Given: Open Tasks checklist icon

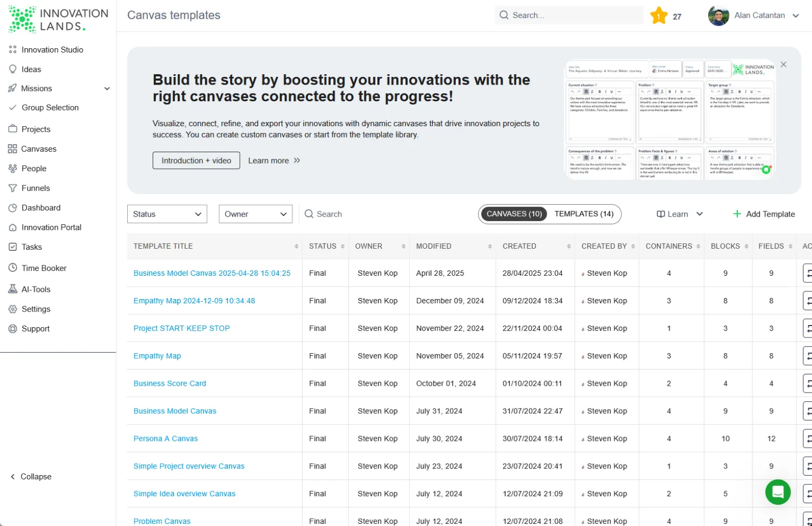Looking at the screenshot, I should 12,247.
